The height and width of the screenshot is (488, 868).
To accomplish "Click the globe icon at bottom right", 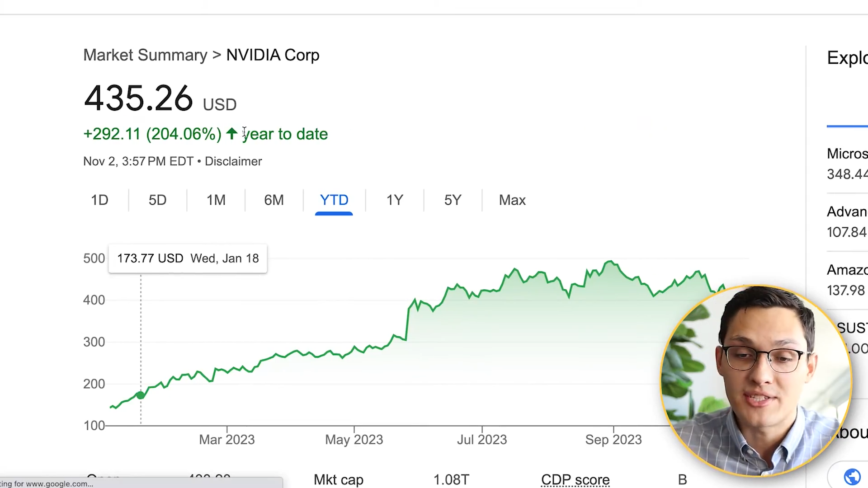I will [x=852, y=476].
